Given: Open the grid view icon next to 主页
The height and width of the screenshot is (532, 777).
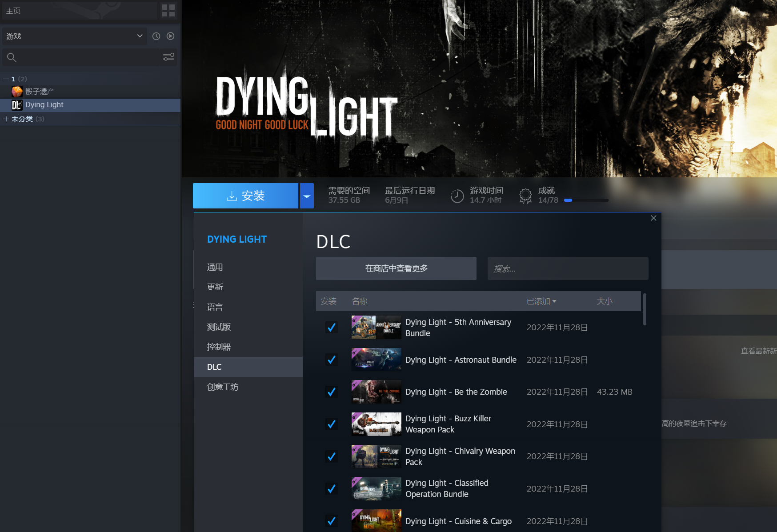Looking at the screenshot, I should point(168,11).
